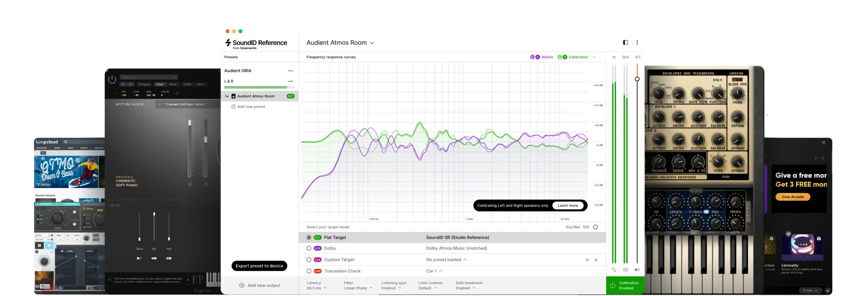This screenshot has height=296, width=868.
Task: Mute output with the speaker icon
Action: pyautogui.click(x=637, y=270)
